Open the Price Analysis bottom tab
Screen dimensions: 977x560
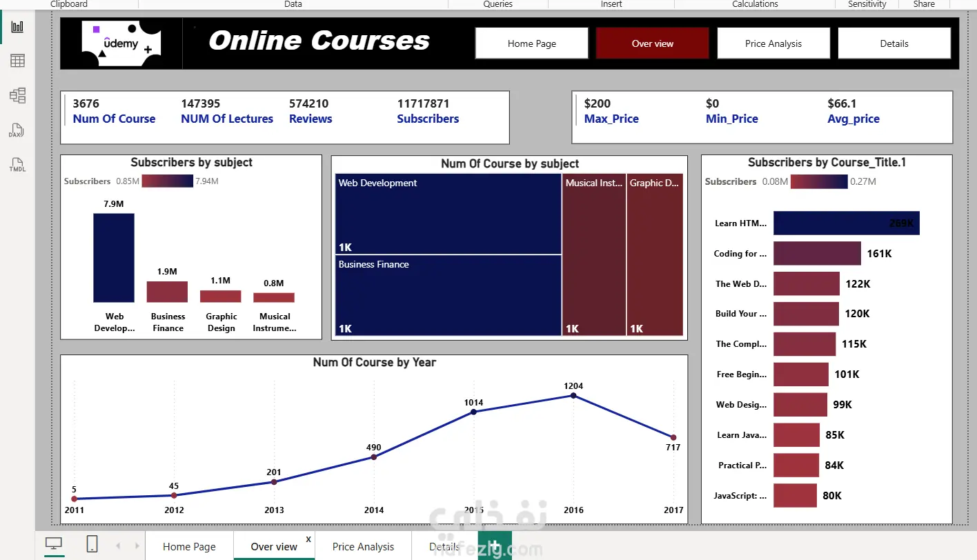(363, 546)
